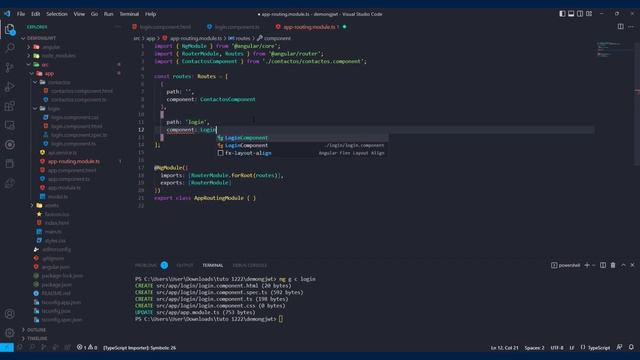This screenshot has width=640, height=360.
Task: Open the Run menu
Action: 108,14
